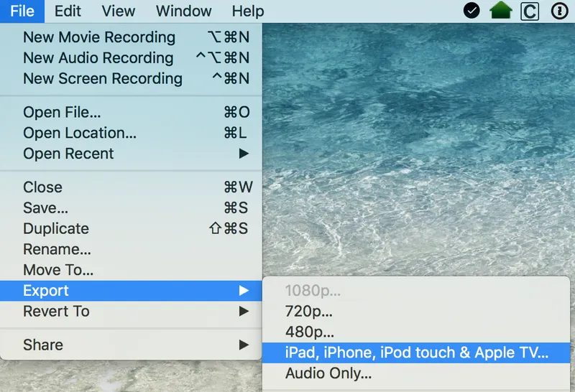Select the dimmed 1080p... export option
575x392 pixels.
(416, 291)
